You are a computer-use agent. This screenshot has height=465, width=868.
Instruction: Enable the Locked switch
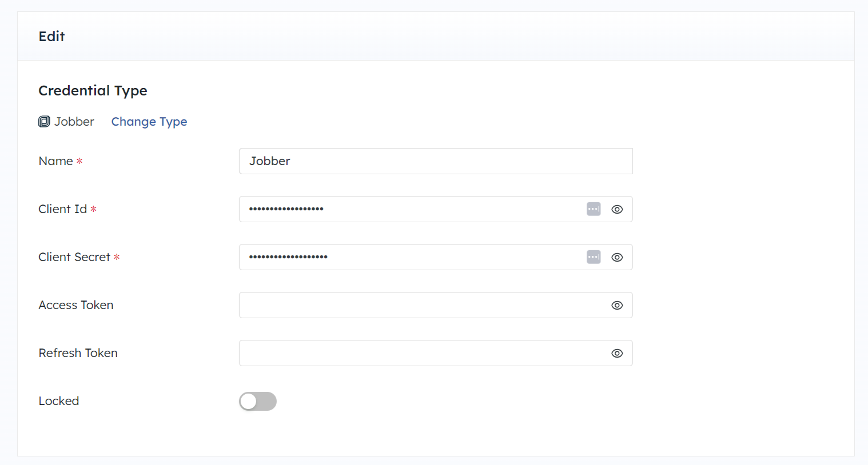[x=258, y=401]
